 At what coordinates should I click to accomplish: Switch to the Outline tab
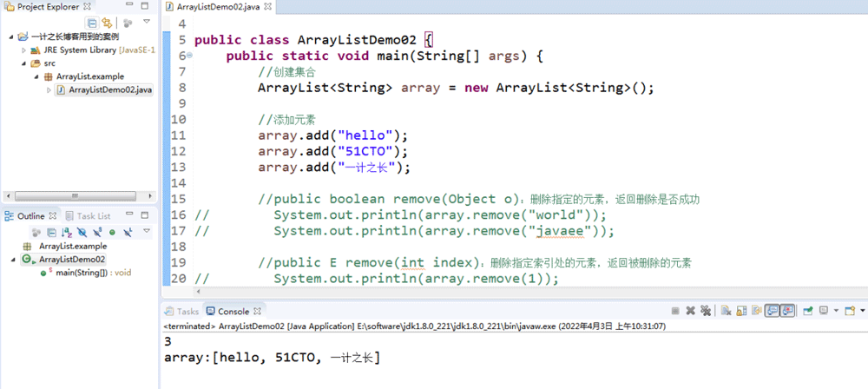[x=29, y=216]
